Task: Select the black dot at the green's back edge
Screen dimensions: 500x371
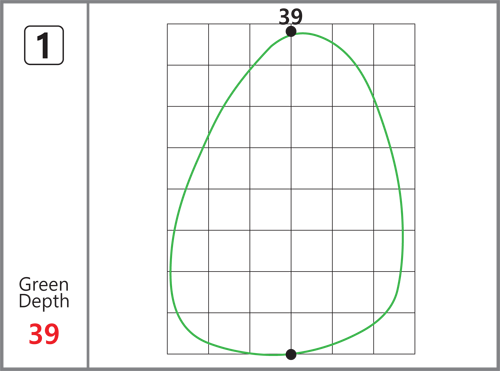Action: pos(291,32)
